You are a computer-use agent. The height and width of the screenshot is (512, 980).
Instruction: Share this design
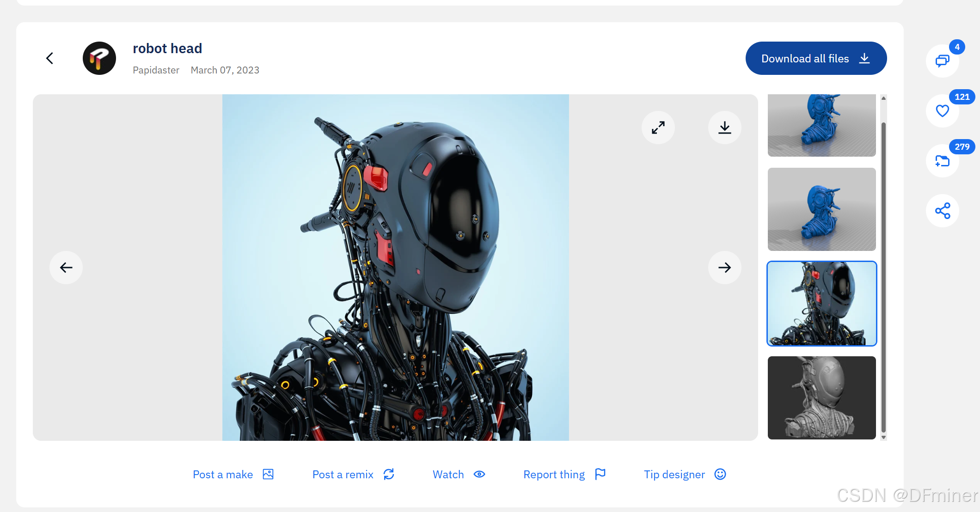tap(943, 210)
